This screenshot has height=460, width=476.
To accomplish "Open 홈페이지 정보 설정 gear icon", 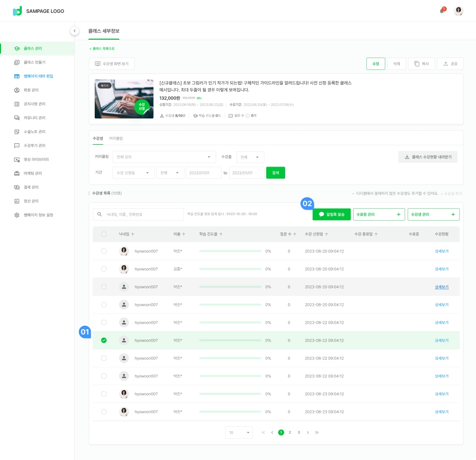I will pos(17,215).
